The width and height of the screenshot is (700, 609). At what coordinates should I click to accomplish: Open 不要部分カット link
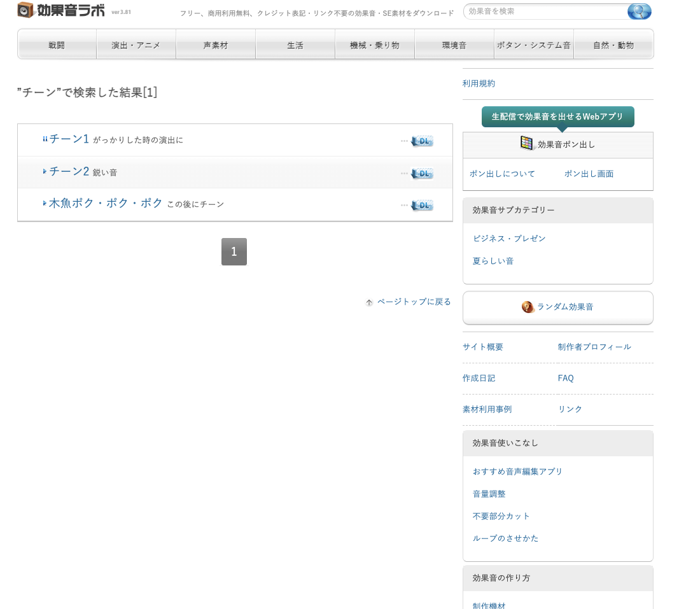(x=501, y=516)
